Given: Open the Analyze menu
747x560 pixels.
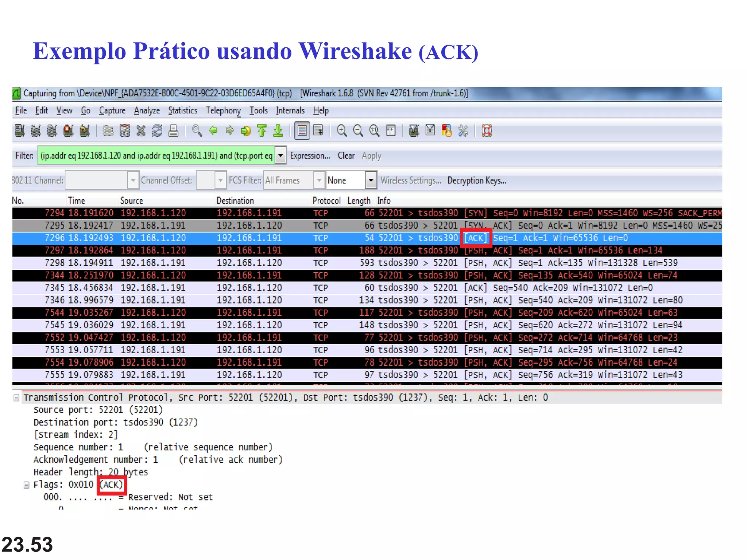Looking at the screenshot, I should [147, 110].
